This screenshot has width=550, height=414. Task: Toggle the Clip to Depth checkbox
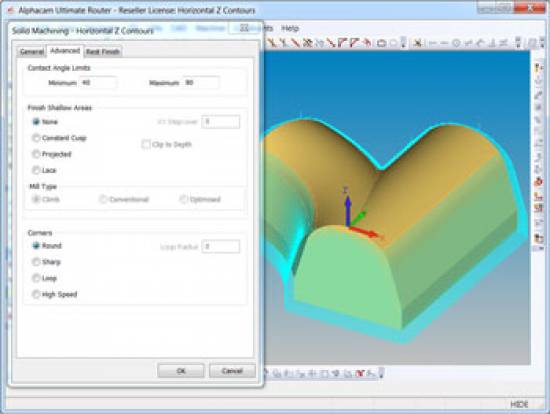146,144
